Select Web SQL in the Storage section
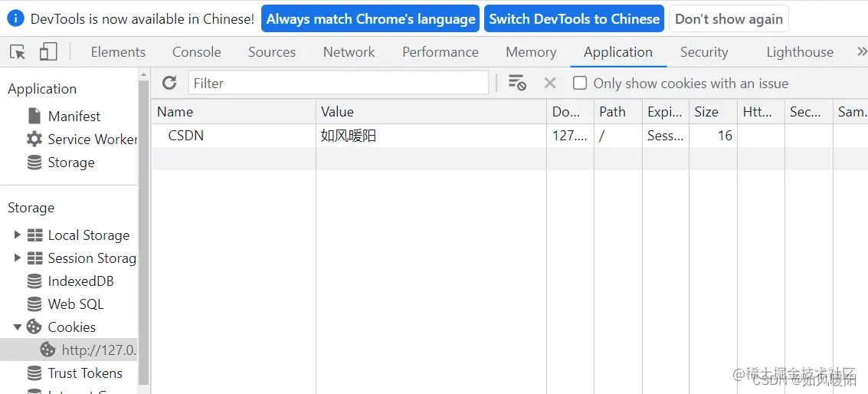 tap(76, 304)
